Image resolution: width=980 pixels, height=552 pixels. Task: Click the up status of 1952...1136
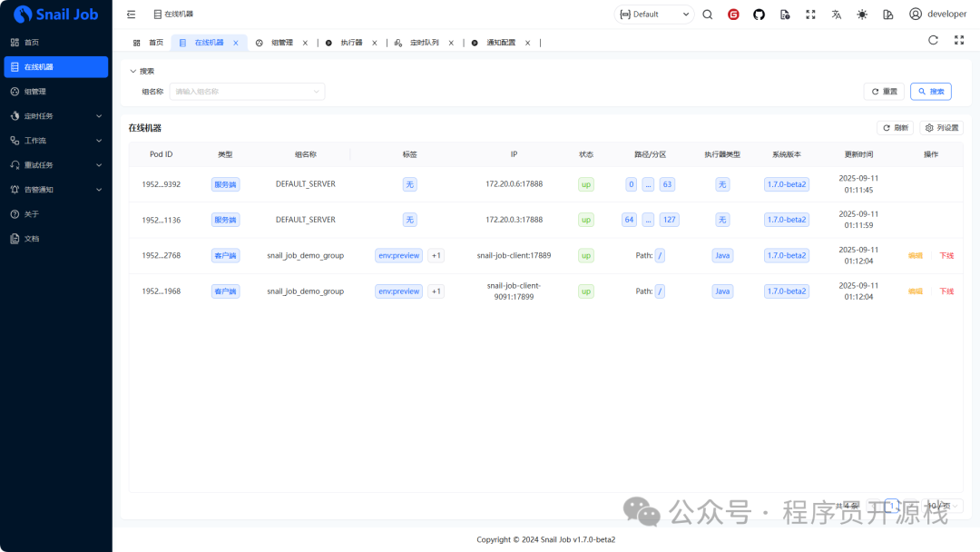click(585, 220)
